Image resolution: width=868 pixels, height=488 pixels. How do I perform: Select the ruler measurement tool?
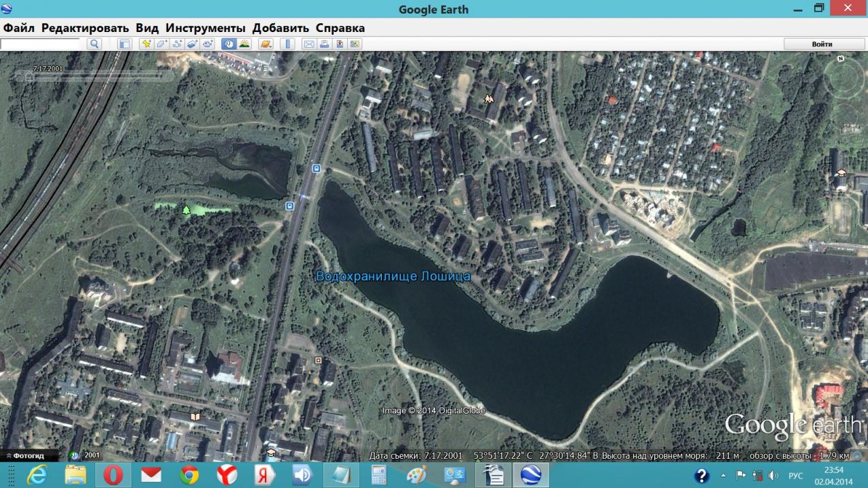tap(287, 44)
